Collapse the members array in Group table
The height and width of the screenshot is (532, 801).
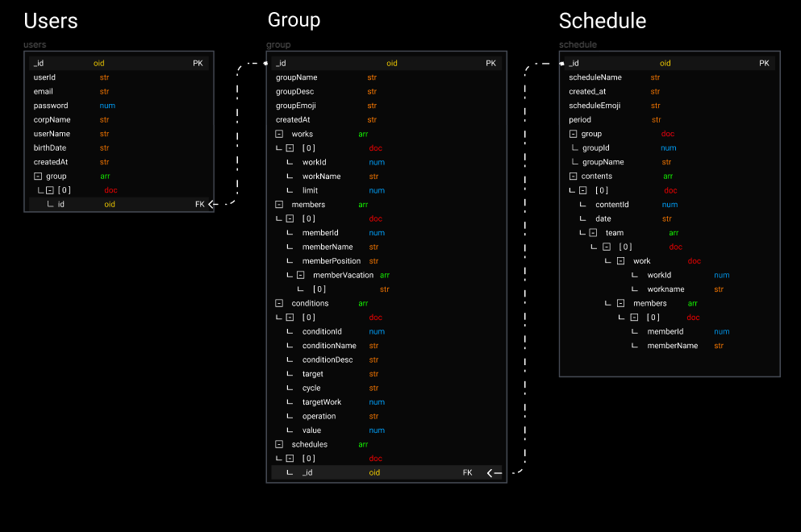point(279,204)
